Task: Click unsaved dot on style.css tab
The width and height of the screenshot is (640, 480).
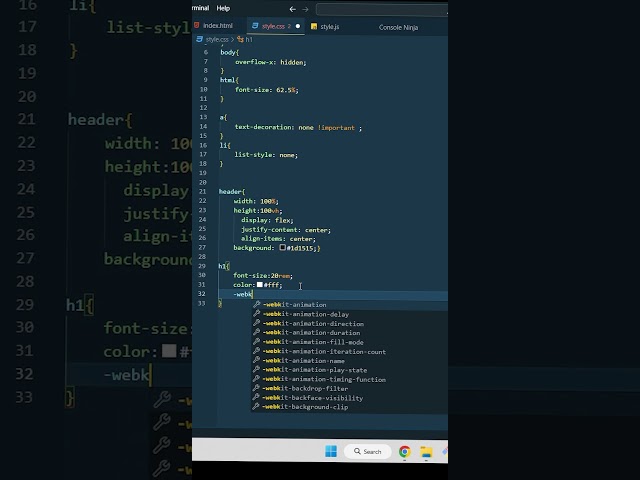Action: click(x=298, y=27)
